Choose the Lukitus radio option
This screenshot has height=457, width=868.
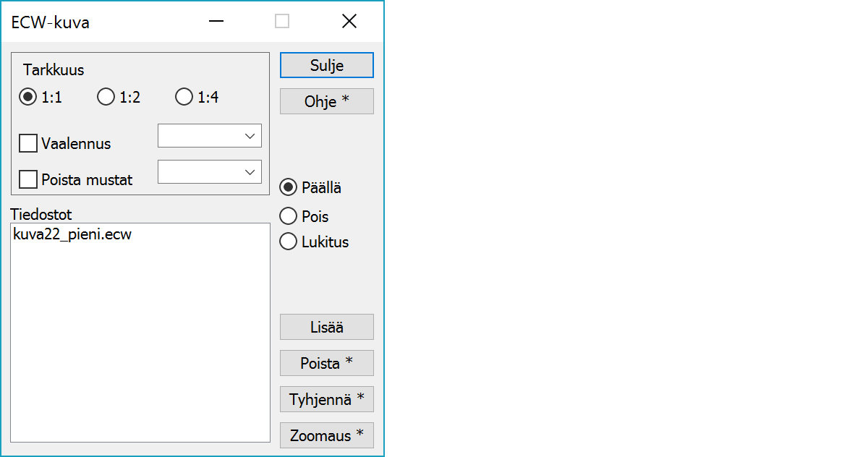coord(289,242)
